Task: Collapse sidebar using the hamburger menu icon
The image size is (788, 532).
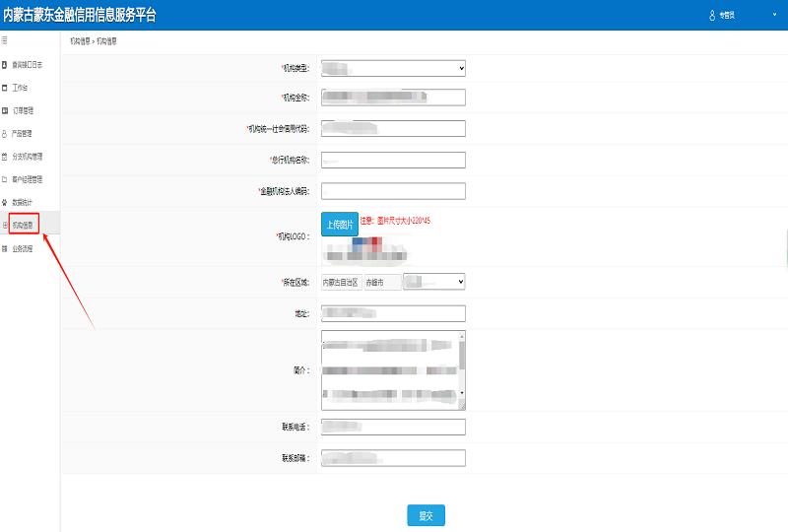Action: click(6, 40)
